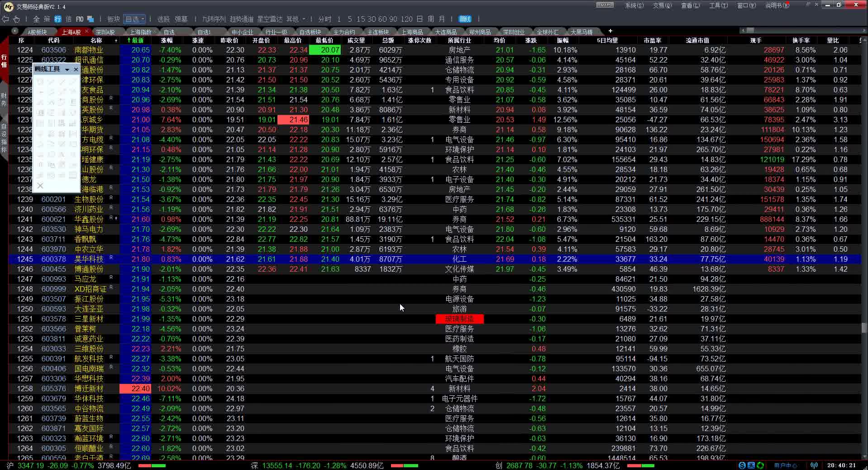Open the 行情 side tab
Screen dimensions: 868x470
[4, 61]
